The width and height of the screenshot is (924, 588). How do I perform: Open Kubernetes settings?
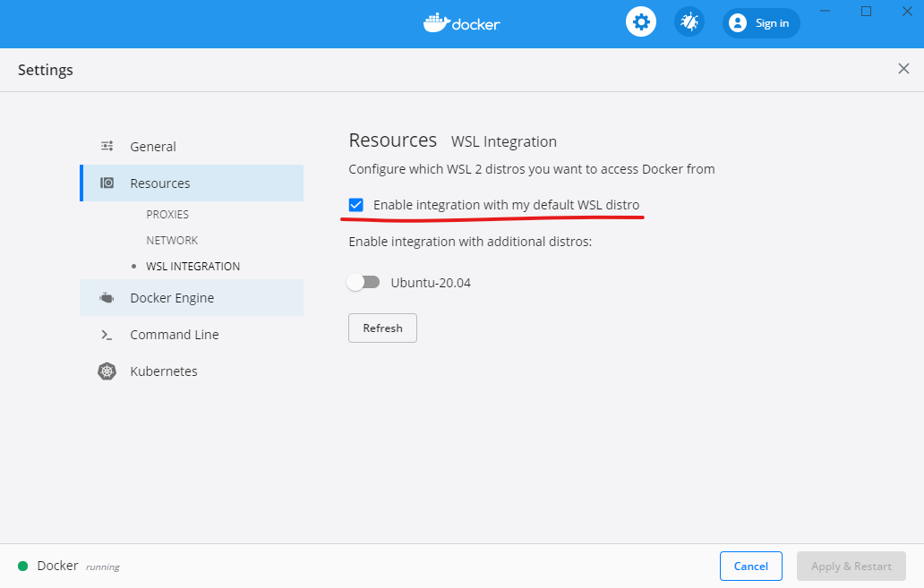coord(192,371)
